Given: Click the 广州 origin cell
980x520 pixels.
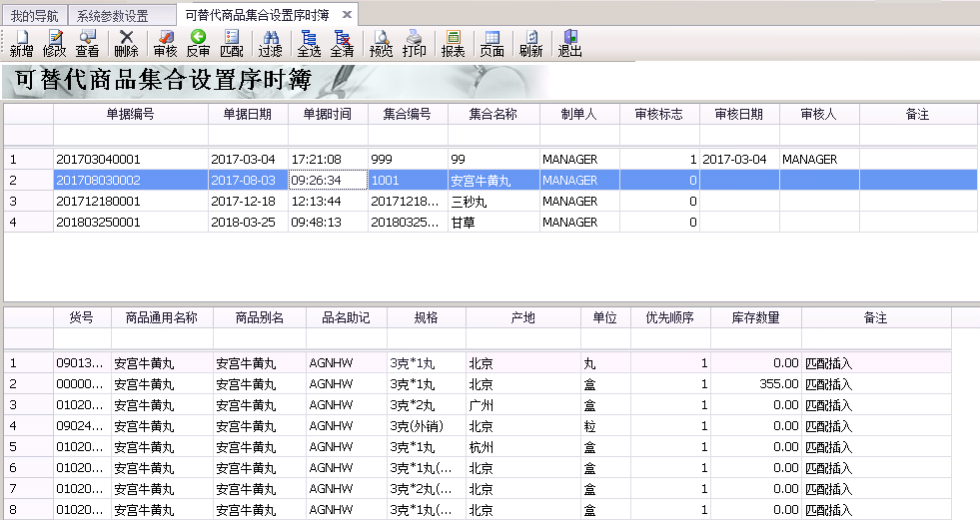Looking at the screenshot, I should (x=523, y=405).
